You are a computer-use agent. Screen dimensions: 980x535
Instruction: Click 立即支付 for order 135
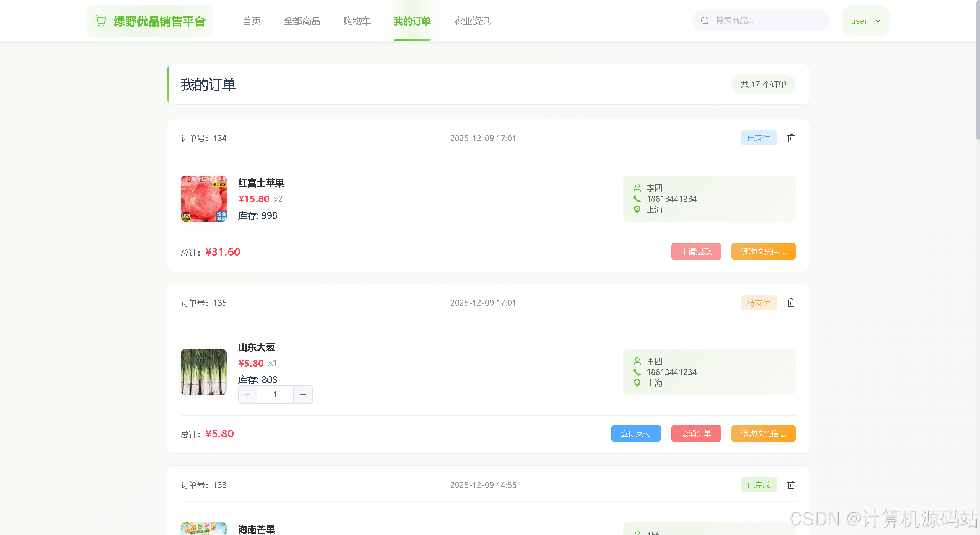click(x=636, y=434)
